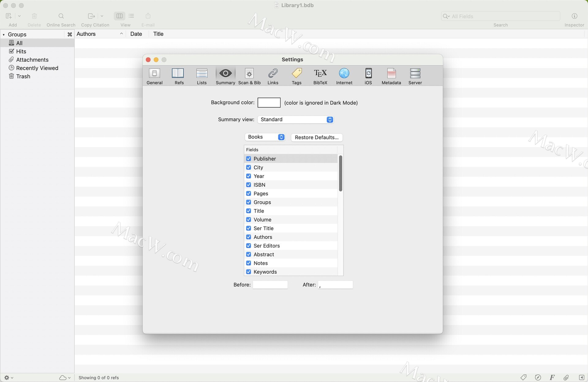Click the Inspector info icon
Viewport: 588px width, 382px height.
[574, 16]
